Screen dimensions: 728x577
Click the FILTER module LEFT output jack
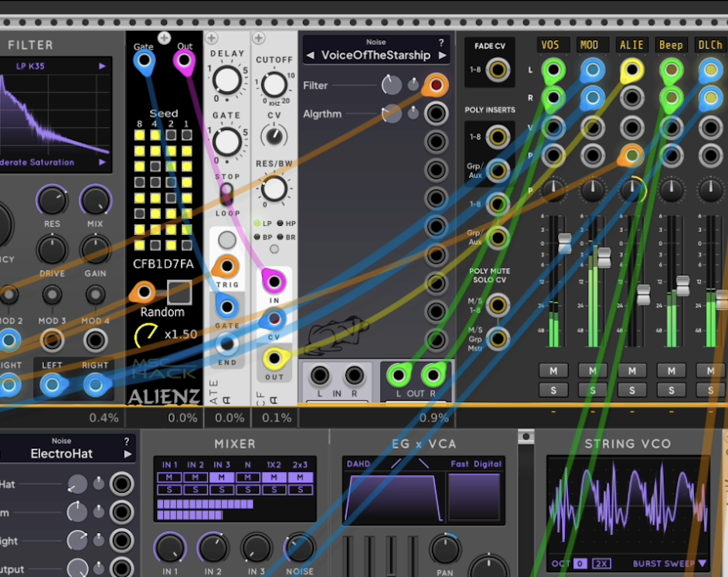pos(52,384)
